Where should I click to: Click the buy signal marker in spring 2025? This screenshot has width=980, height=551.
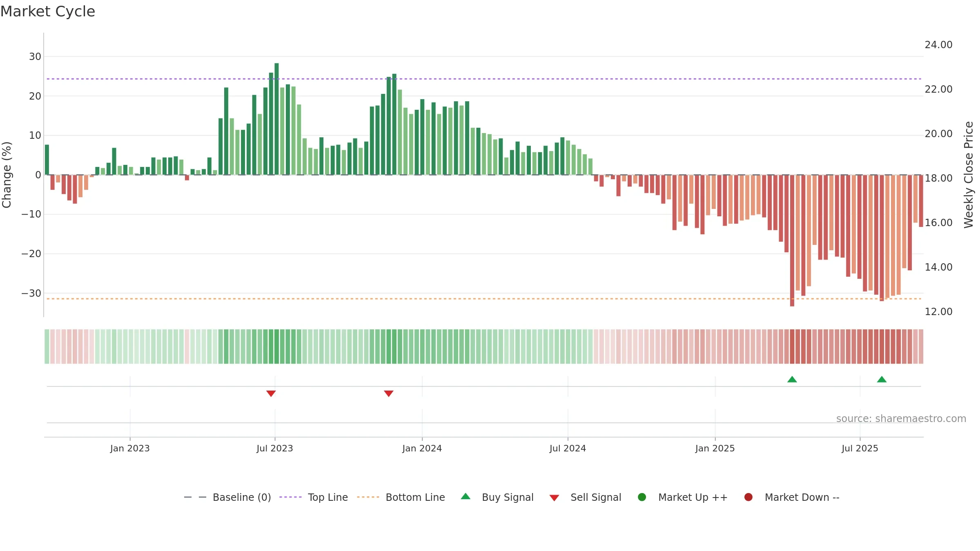point(792,379)
